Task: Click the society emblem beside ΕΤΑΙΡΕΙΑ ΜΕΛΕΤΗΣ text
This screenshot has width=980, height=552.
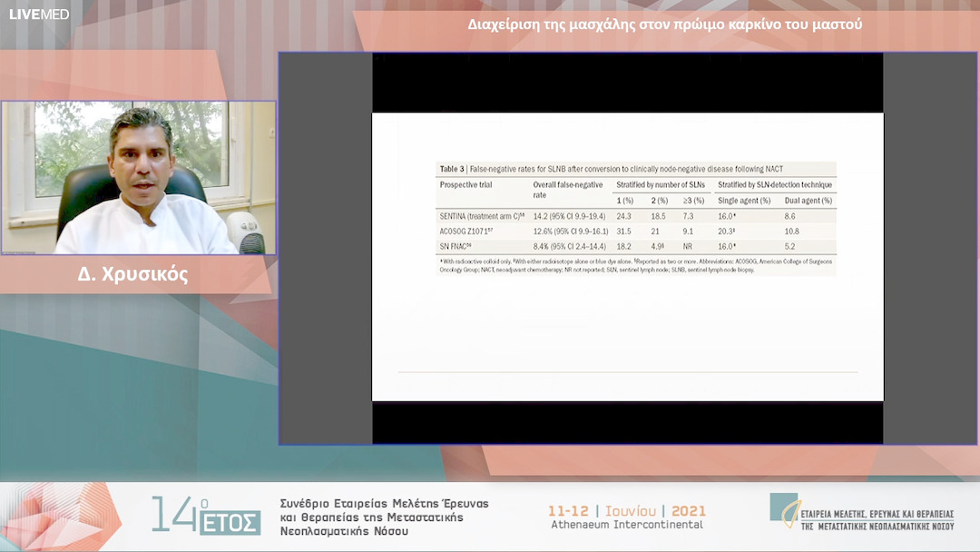Action: coord(783,507)
